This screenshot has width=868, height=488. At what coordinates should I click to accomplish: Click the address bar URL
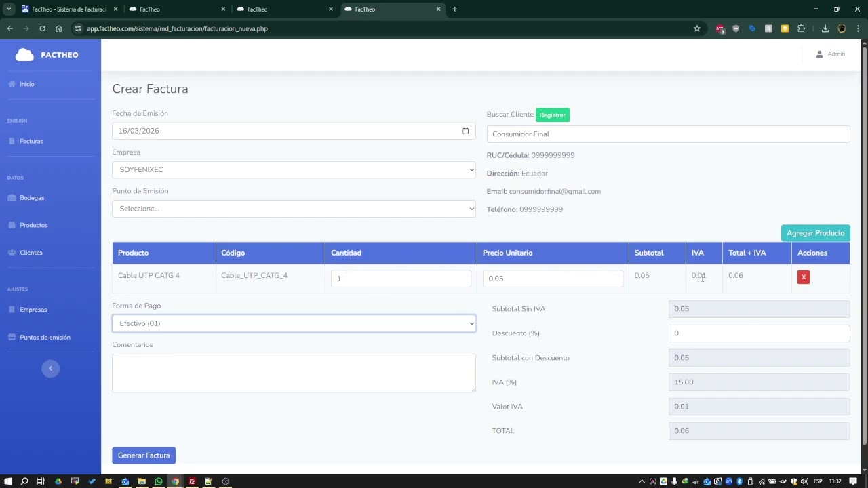(177, 28)
